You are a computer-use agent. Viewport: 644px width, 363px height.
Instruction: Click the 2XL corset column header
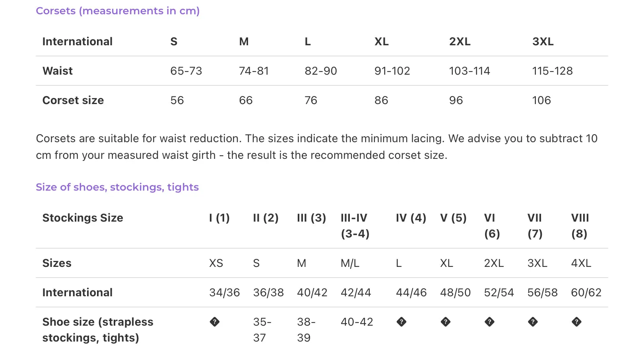coord(460,41)
